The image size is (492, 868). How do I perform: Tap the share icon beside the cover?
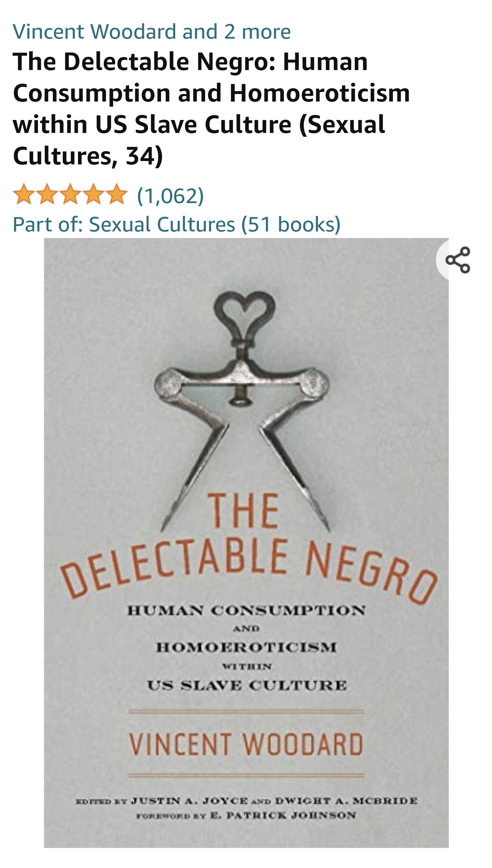click(x=458, y=260)
